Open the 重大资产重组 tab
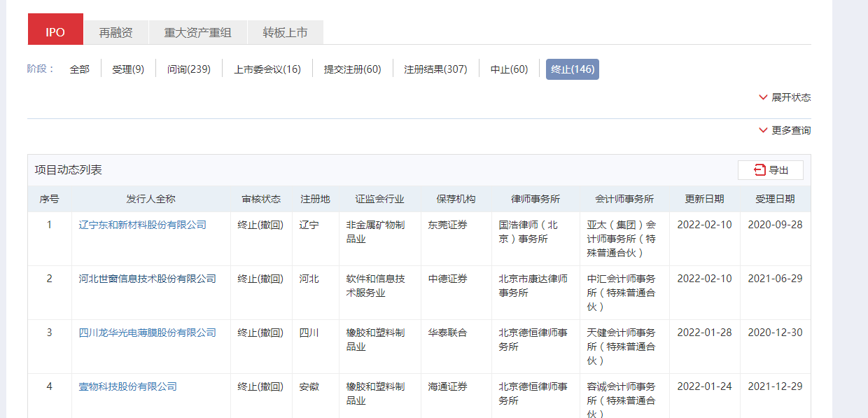Viewport: 868px width, 418px height. 197,32
